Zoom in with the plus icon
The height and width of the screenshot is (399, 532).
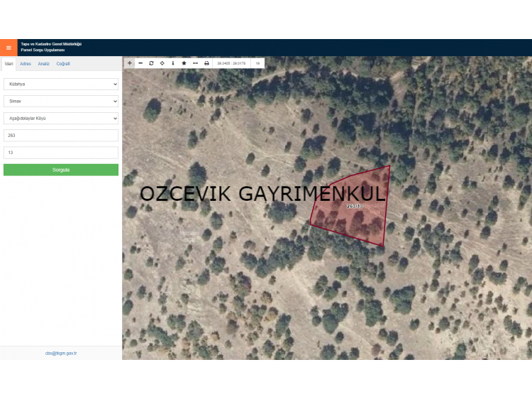point(129,63)
